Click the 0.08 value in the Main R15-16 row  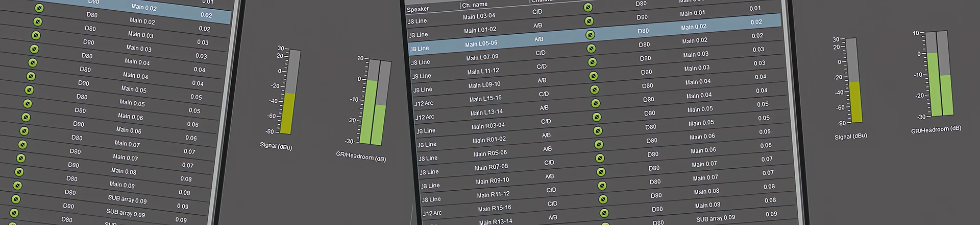(769, 187)
